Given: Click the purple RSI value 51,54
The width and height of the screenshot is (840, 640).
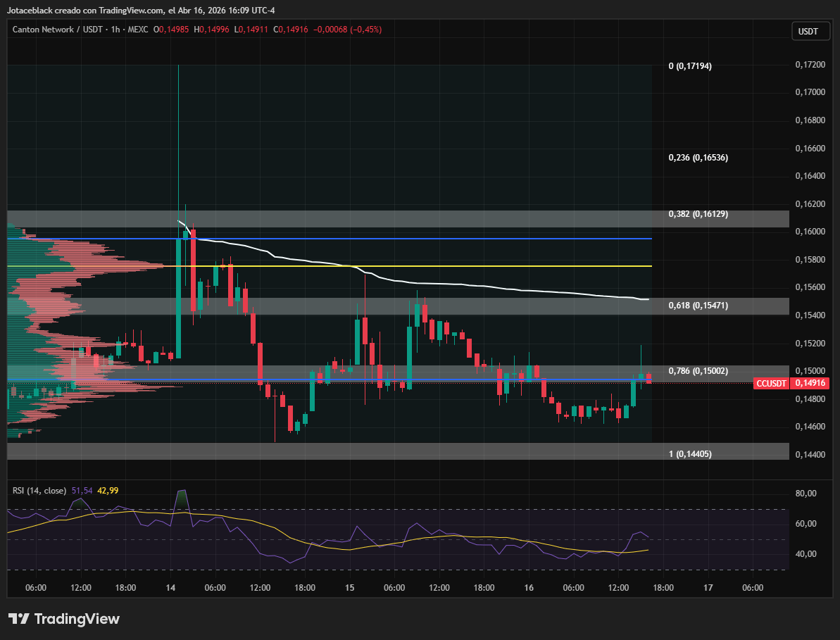Looking at the screenshot, I should [x=82, y=491].
